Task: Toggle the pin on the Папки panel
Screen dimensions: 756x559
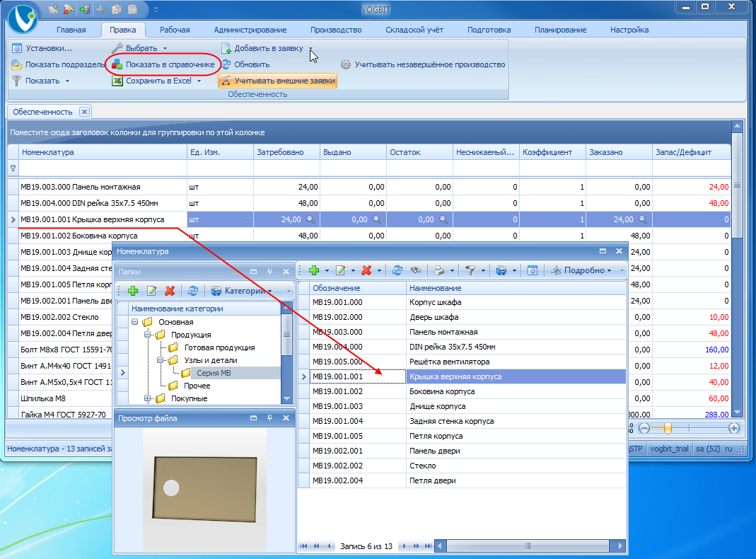Action: point(269,272)
